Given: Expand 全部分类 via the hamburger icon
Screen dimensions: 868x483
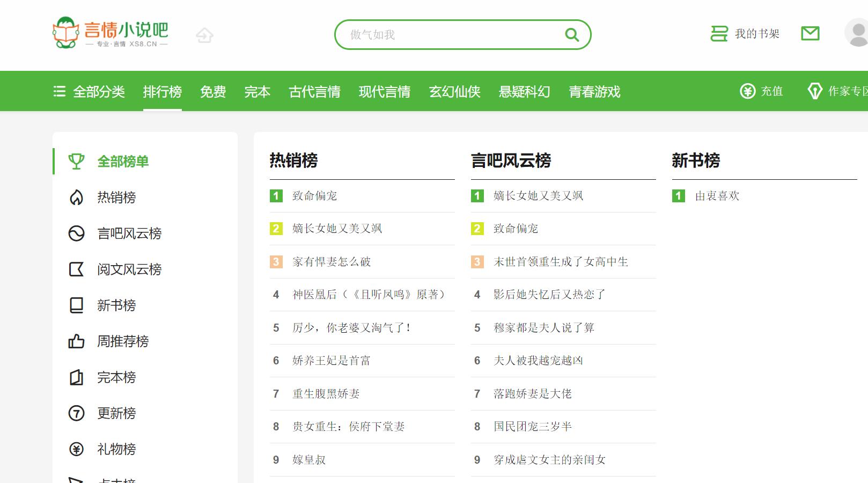Looking at the screenshot, I should click(60, 91).
